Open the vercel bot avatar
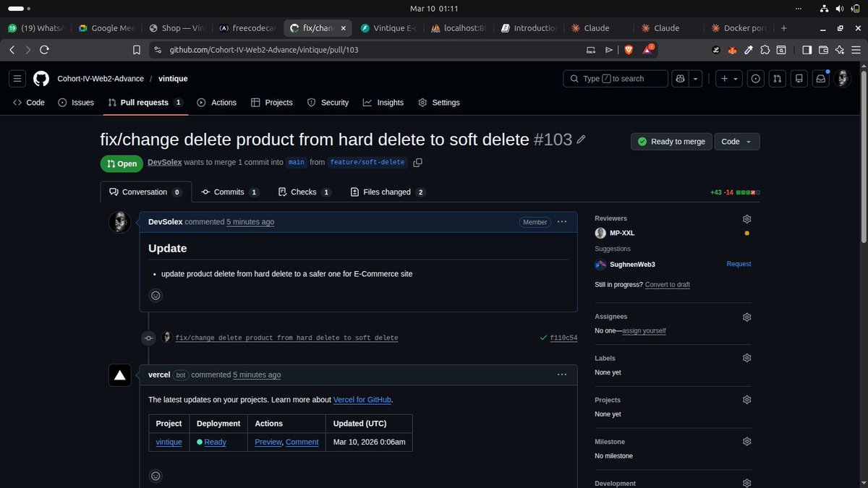The height and width of the screenshot is (488, 868). [x=119, y=374]
